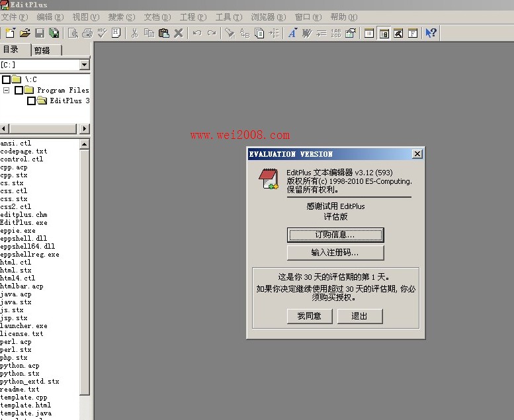This screenshot has height=420, width=514.
Task: Run spell check (ABC checkmark icon)
Action: point(102,33)
